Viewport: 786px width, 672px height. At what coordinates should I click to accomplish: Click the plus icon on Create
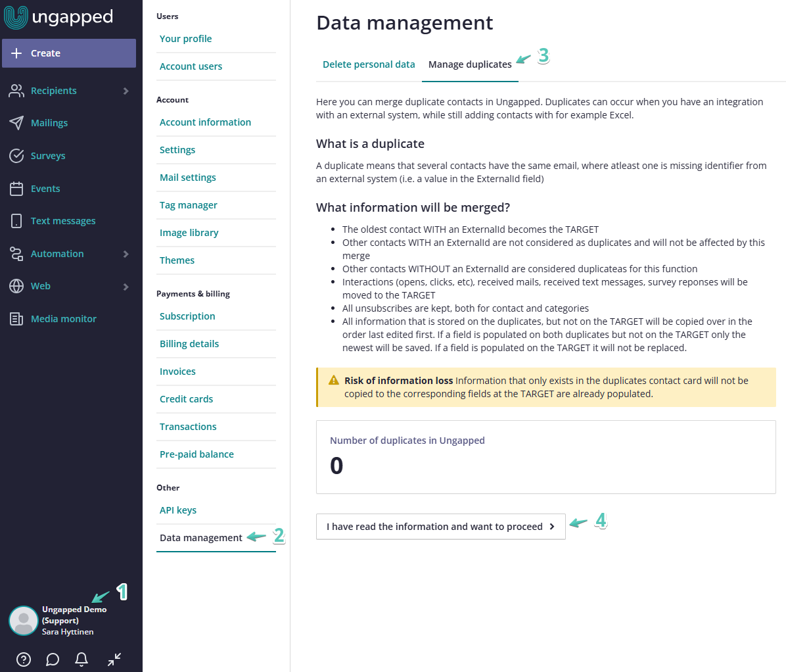[16, 53]
